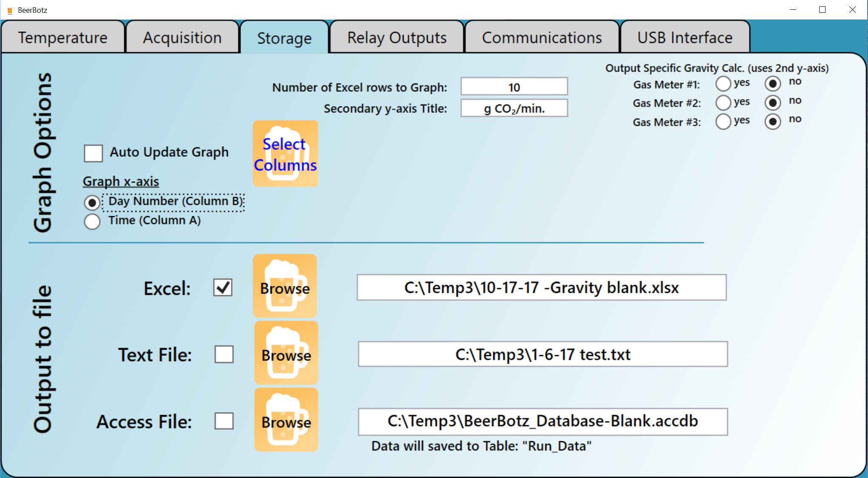
Task: Open the Select Columns beer mug button
Action: tap(285, 154)
